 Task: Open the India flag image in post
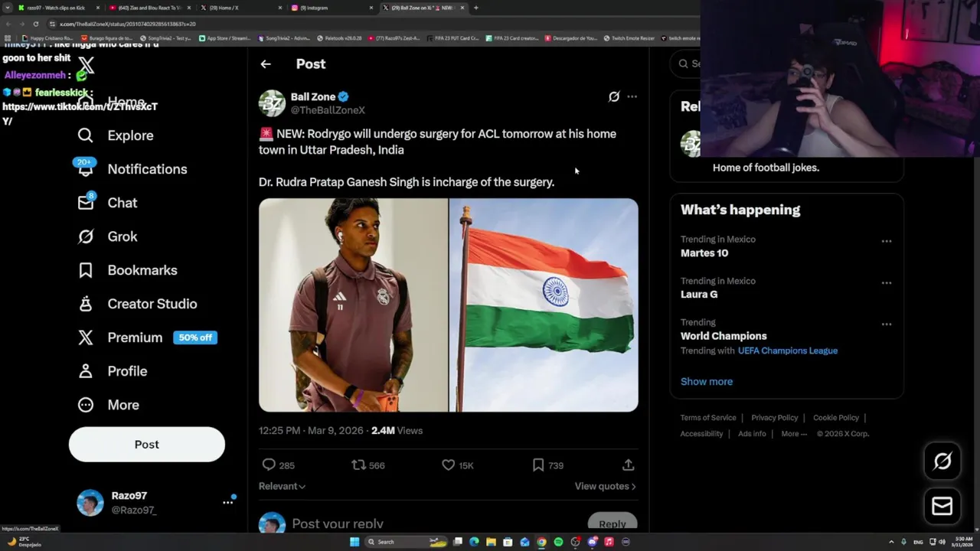coord(544,305)
